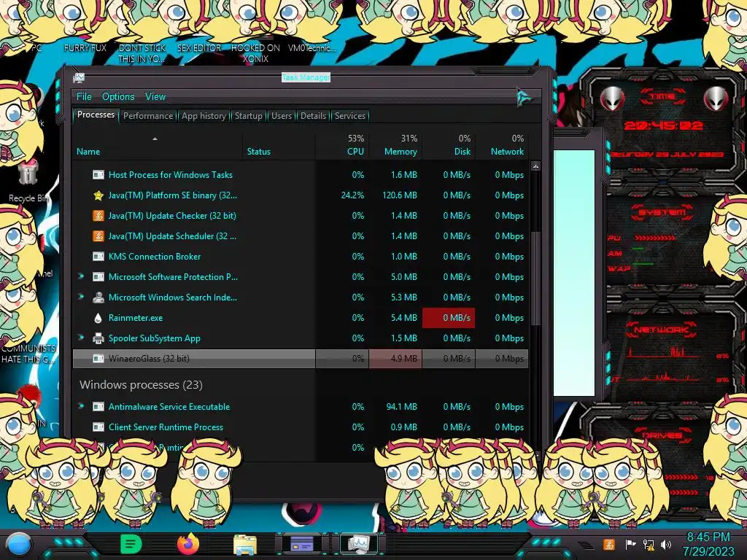Screen dimensions: 747x560
Task: Click the Start orb button
Action: pyautogui.click(x=19, y=544)
